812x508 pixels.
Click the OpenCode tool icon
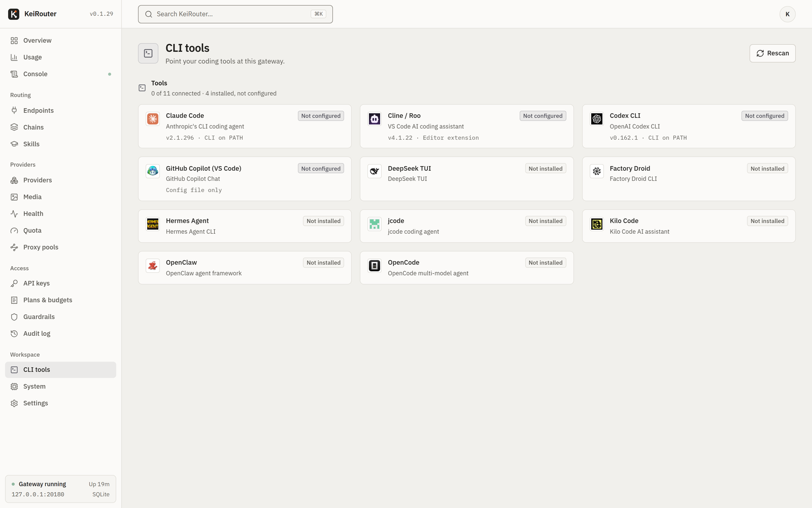point(375,266)
